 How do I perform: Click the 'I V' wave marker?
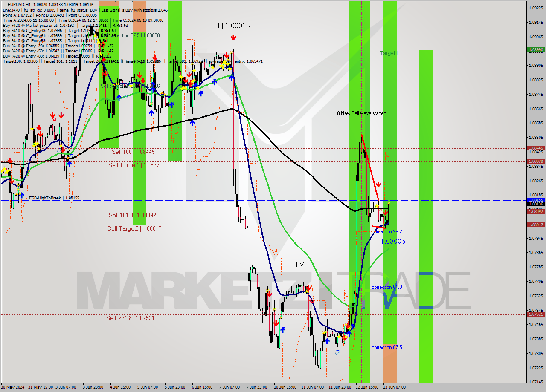(300, 264)
